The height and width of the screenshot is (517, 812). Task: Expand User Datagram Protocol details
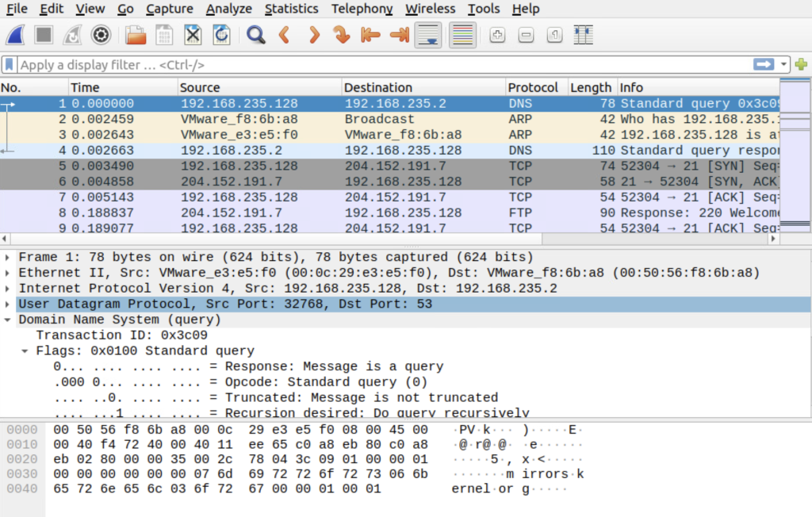tap(7, 304)
